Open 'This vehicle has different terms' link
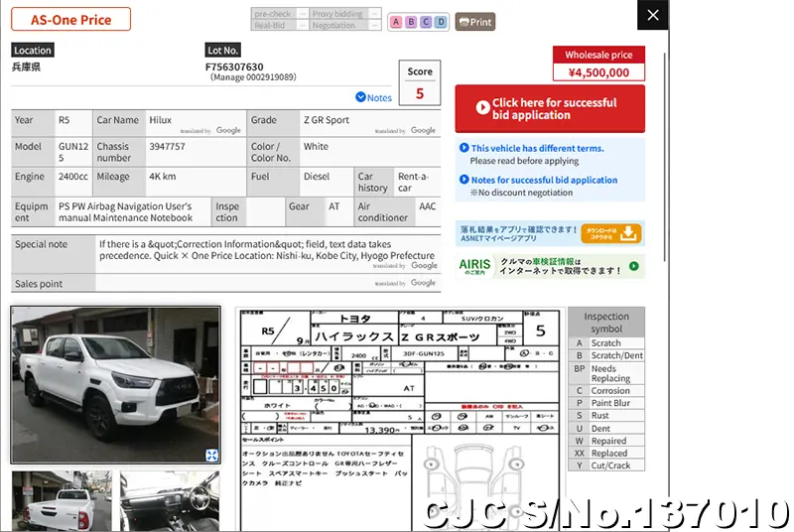Image resolution: width=794 pixels, height=532 pixels. (x=537, y=148)
